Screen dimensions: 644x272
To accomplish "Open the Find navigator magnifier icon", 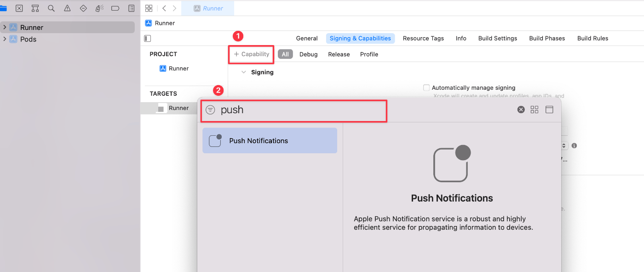I will [x=51, y=8].
